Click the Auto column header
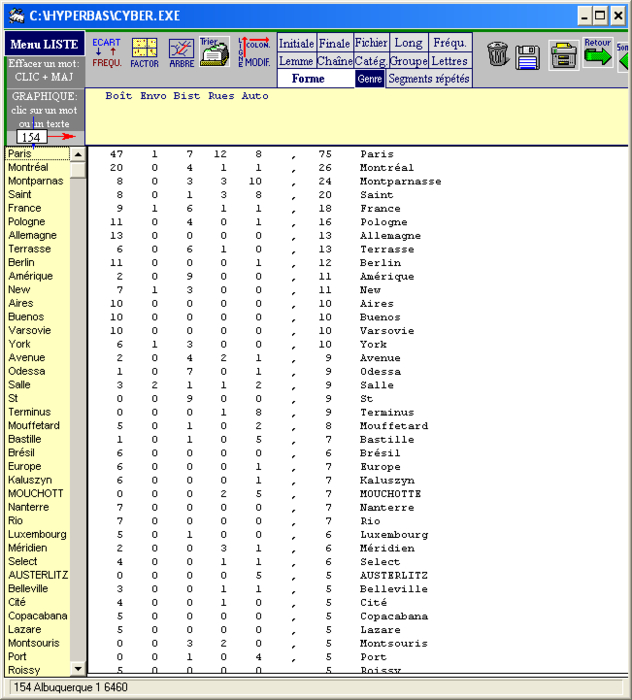Viewport: 632px width, 700px height. pos(255,96)
